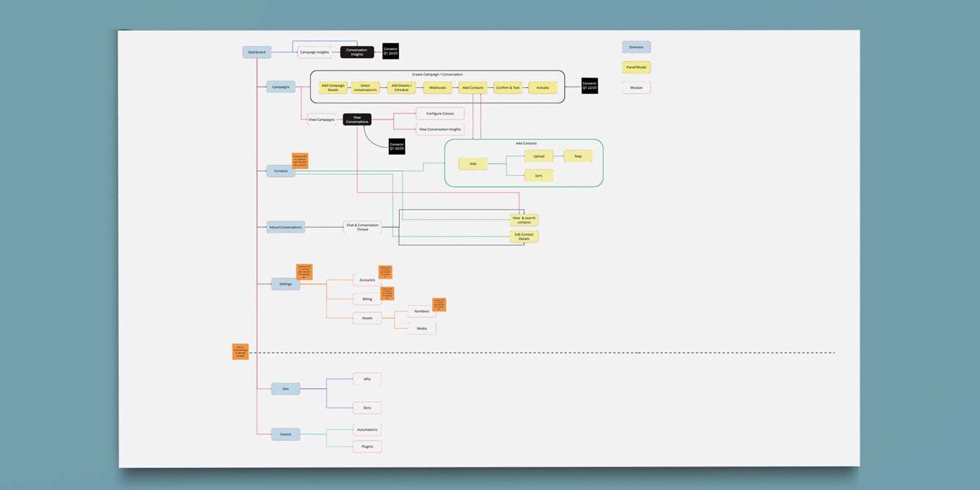Click the orange sticky note on dashed line
The width and height of the screenshot is (980, 490).
[x=241, y=351]
